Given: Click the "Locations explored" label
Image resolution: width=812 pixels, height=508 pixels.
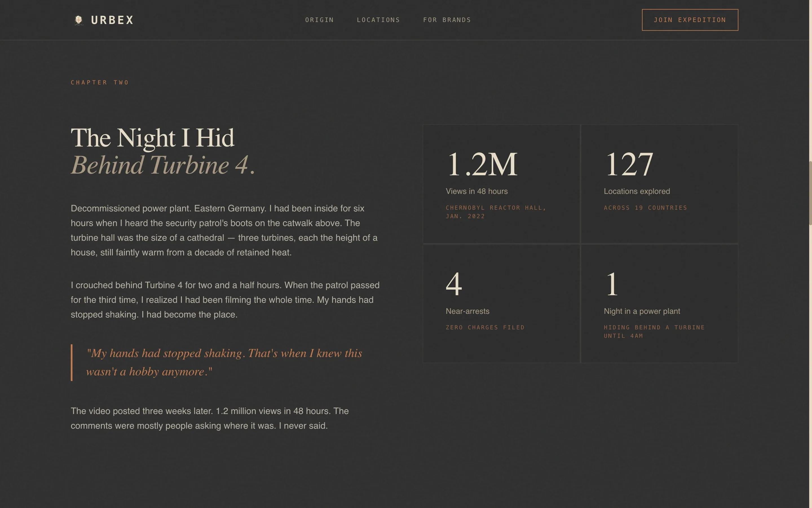Looking at the screenshot, I should 637,191.
